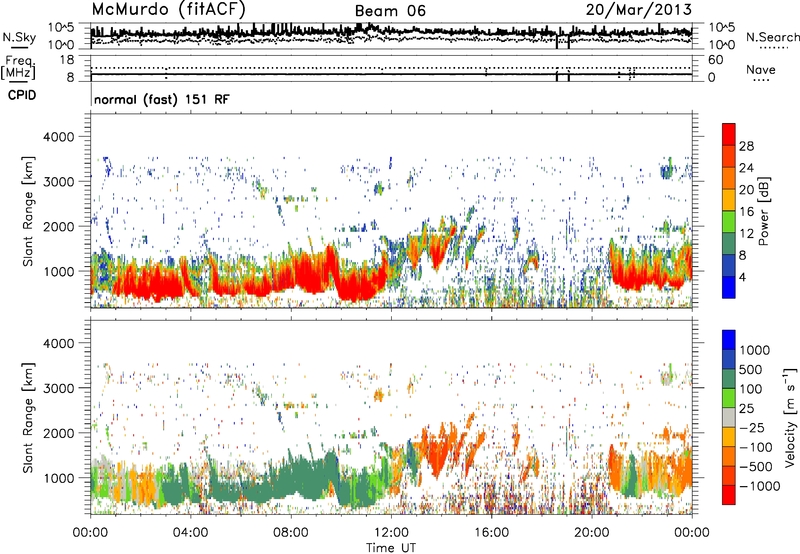The image size is (800, 554).
Task: Pick the gray segment of the velocity colorbar
Action: (x=729, y=417)
